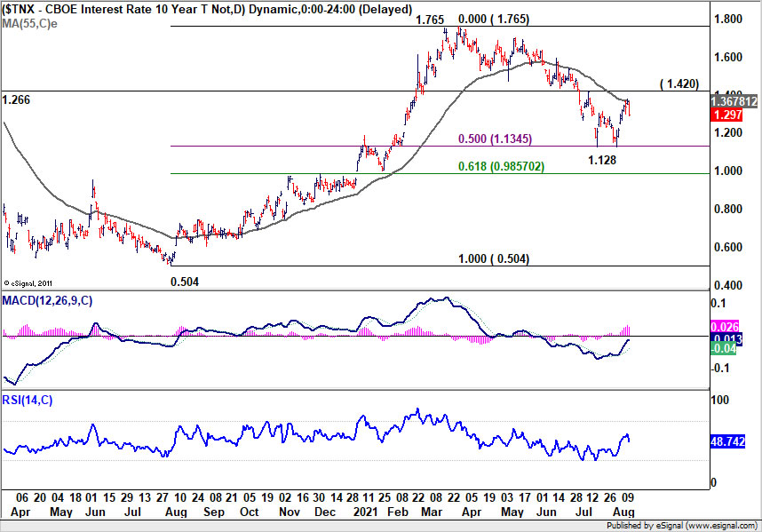Click the 1.765 high price label
Image resolution: width=762 pixels, height=532 pixels.
[x=430, y=20]
